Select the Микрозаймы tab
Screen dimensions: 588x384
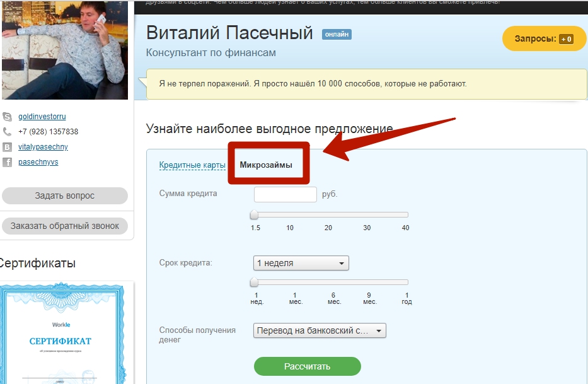pyautogui.click(x=266, y=165)
